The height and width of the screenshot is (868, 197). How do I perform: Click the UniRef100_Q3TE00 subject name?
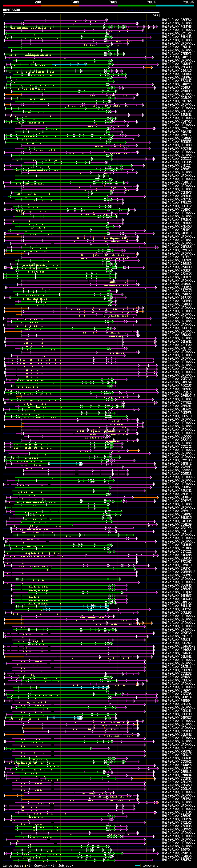tap(177, 345)
